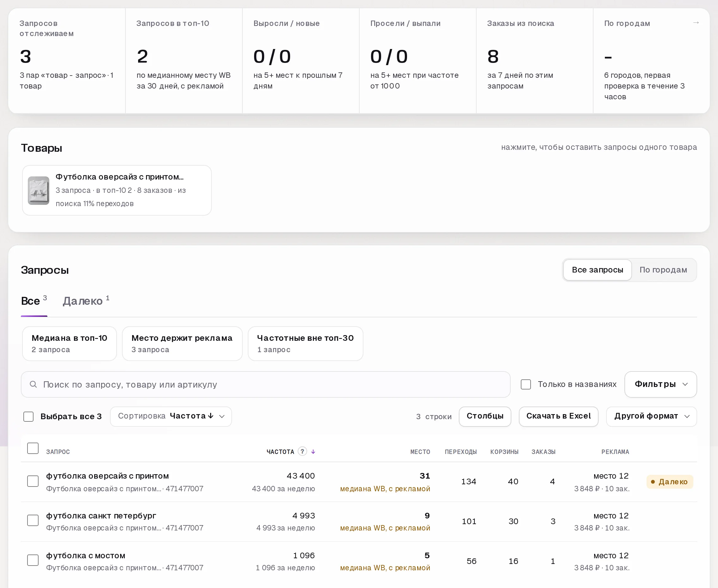The image size is (718, 588).
Task: Open the Запросов отслеживаем summary card
Action: [x=67, y=61]
